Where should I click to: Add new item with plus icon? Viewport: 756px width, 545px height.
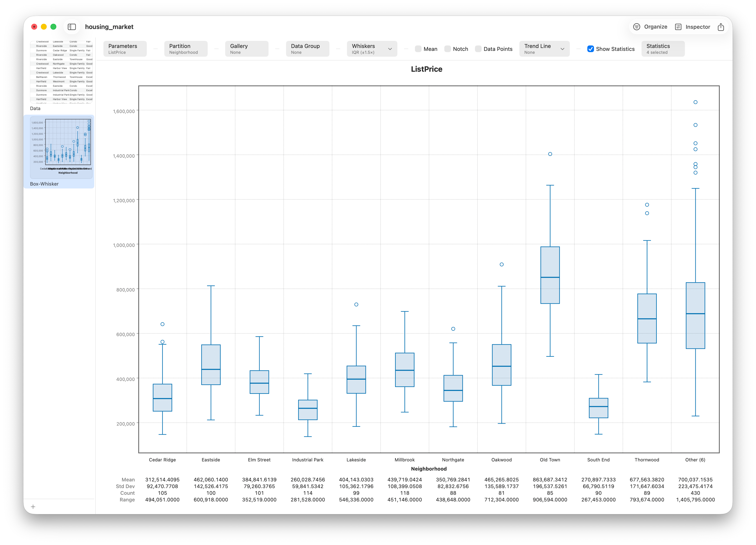coord(33,507)
